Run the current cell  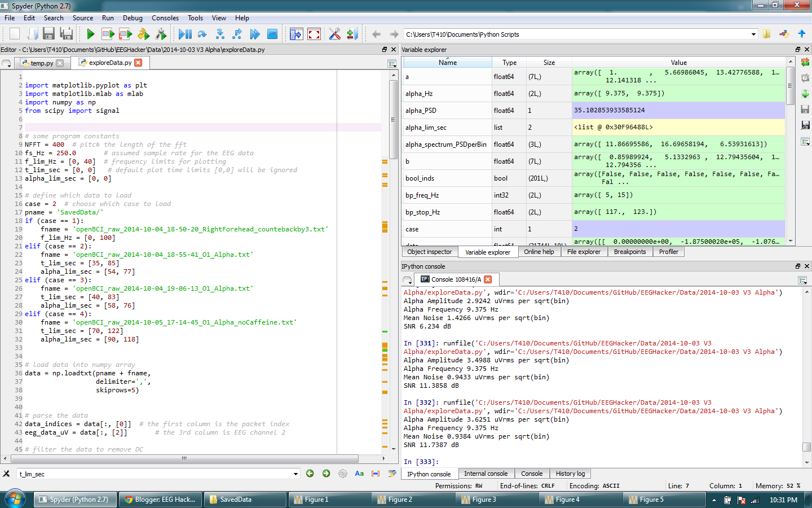point(108,34)
